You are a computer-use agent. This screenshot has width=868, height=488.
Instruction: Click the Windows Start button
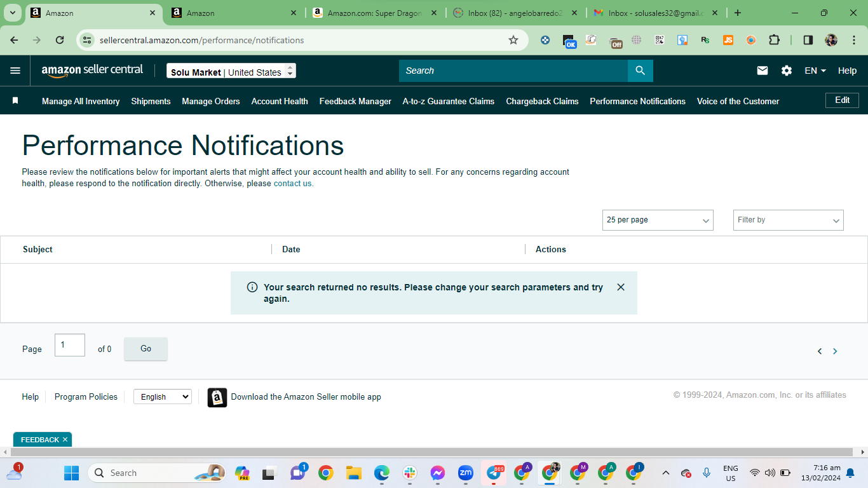[71, 473]
